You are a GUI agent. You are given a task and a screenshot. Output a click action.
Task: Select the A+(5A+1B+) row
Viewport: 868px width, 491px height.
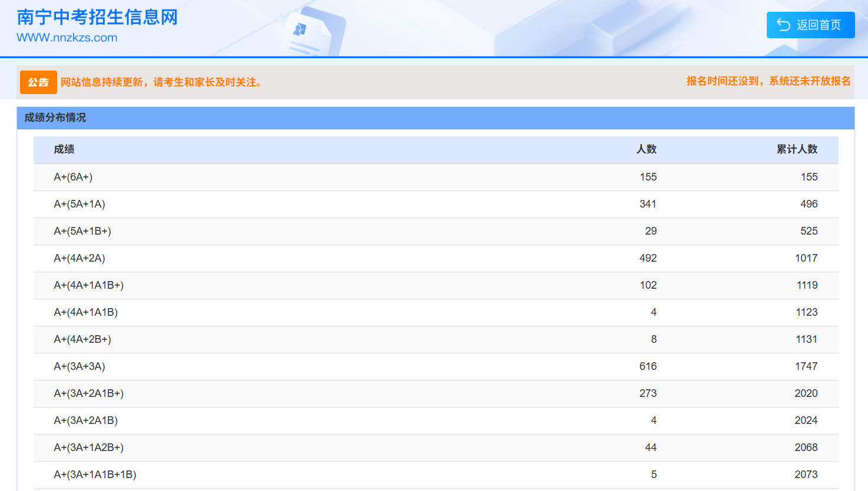[436, 231]
